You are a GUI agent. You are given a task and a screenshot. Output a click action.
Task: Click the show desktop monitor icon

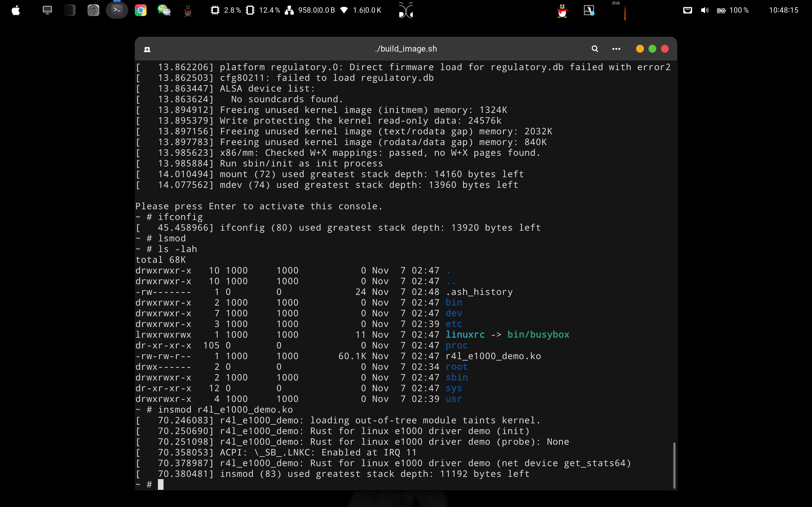[47, 10]
